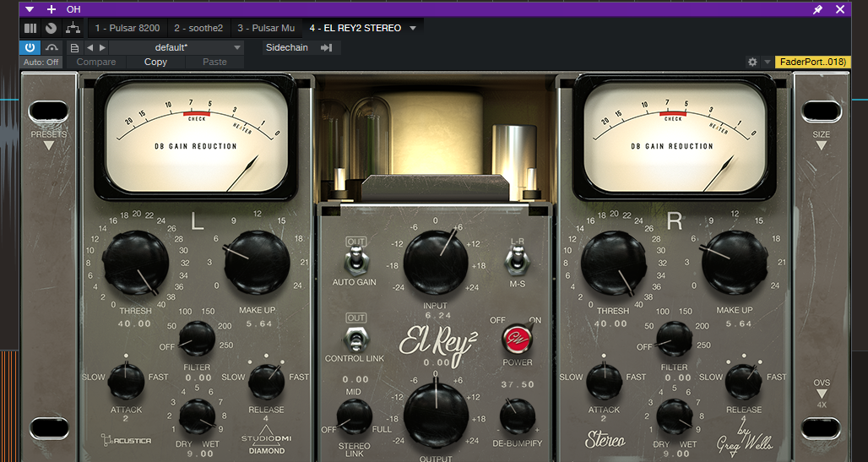Click the right channel FILTER knob
868x462 pixels.
click(675, 339)
